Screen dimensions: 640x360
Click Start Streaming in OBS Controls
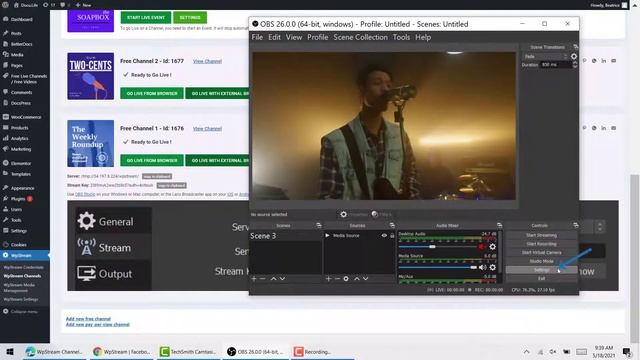click(541, 235)
